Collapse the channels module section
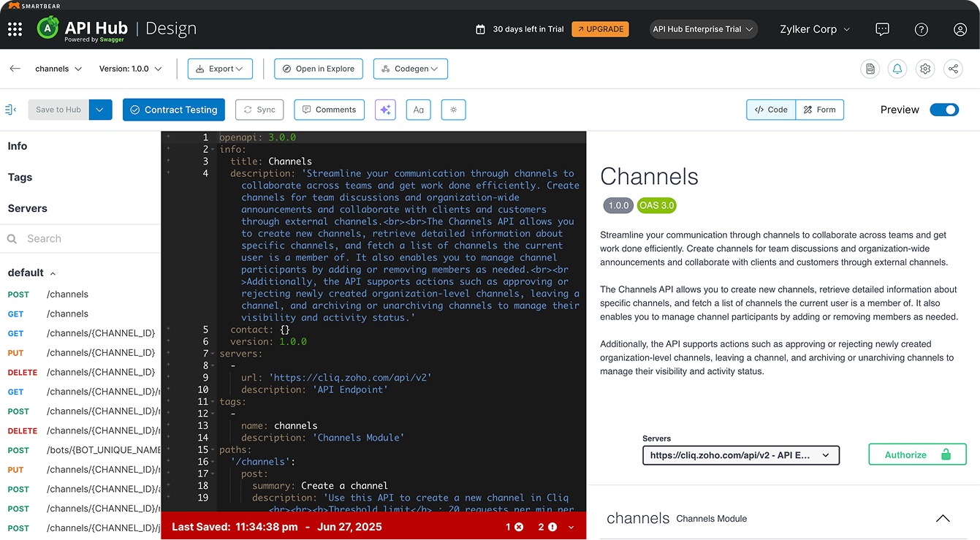 pyautogui.click(x=943, y=519)
